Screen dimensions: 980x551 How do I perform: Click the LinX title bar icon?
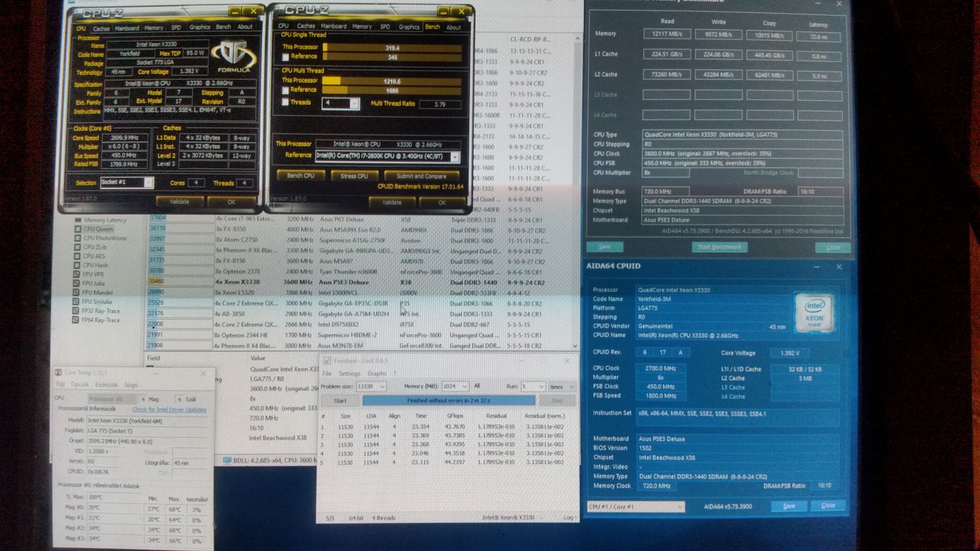click(327, 360)
